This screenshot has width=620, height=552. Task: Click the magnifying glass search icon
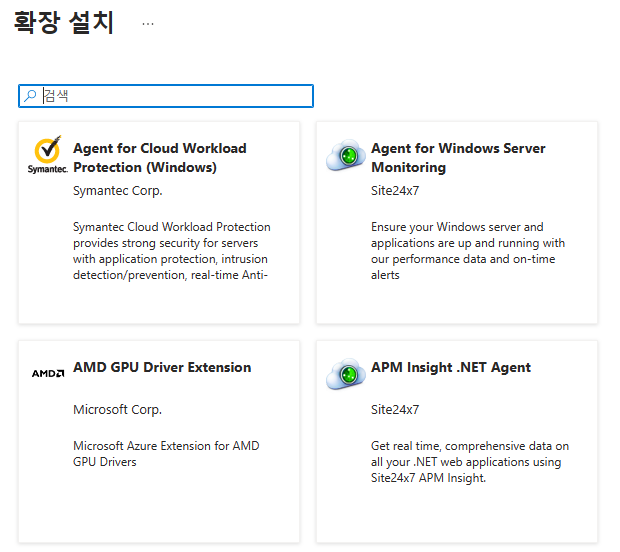[30, 96]
